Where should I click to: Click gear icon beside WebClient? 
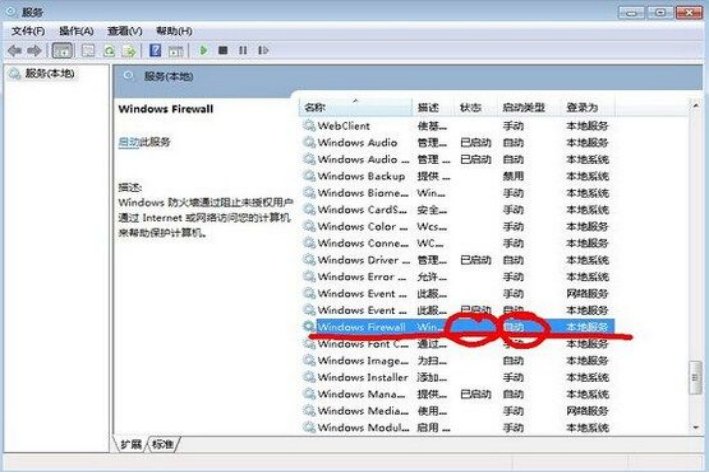click(x=309, y=126)
